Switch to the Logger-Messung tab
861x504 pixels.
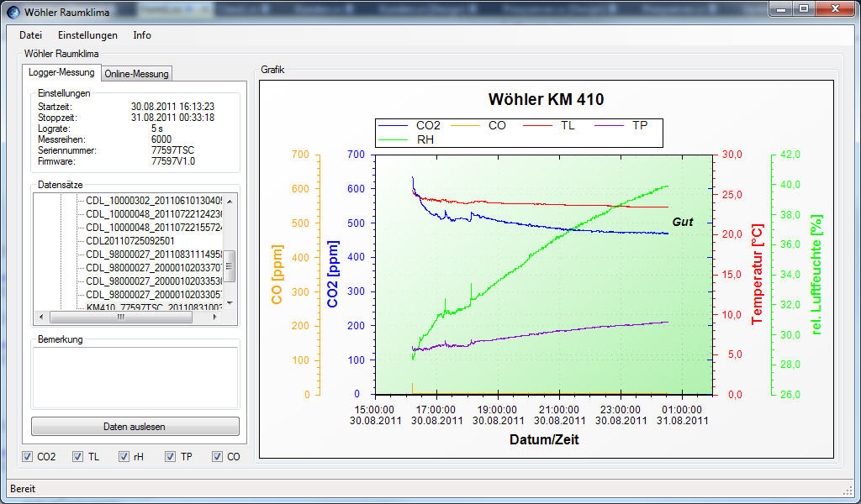click(x=61, y=72)
